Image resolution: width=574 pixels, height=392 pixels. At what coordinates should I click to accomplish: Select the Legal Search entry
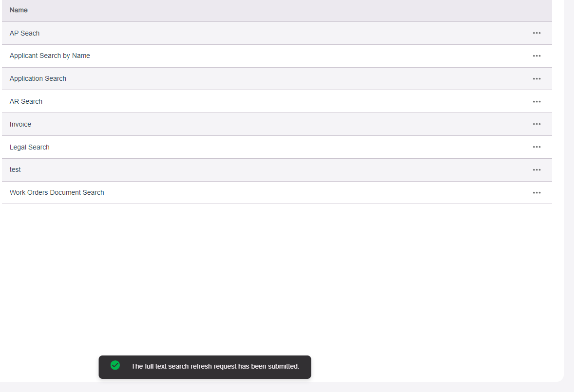tap(30, 147)
